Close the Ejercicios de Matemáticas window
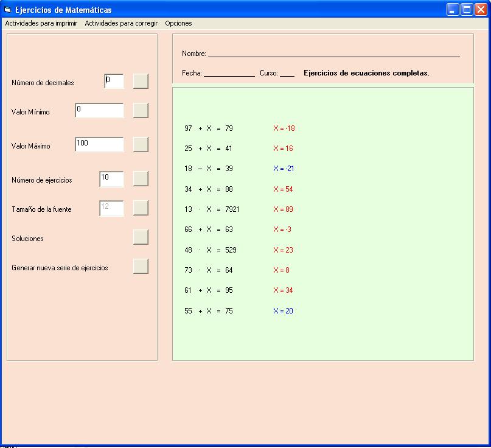Viewport: 491px width, 448px height. click(481, 10)
